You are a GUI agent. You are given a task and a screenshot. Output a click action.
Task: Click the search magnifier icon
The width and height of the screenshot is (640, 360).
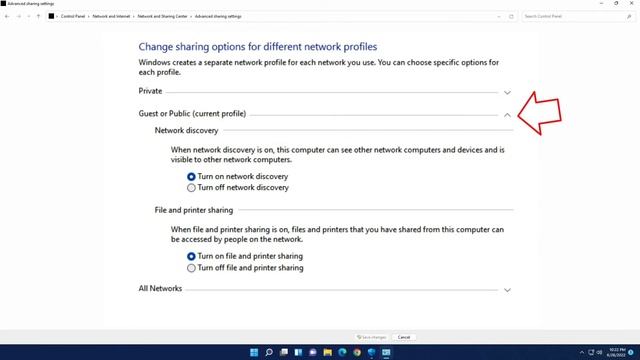[629, 16]
